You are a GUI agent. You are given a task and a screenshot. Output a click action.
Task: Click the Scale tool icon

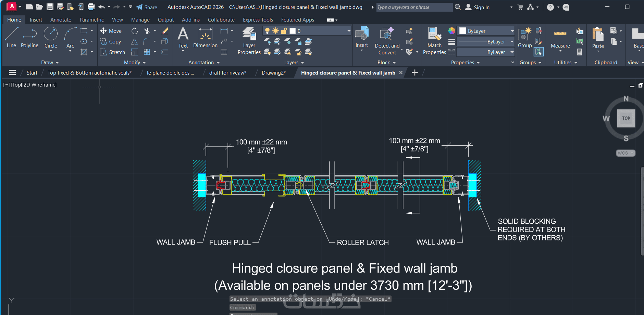pos(135,52)
